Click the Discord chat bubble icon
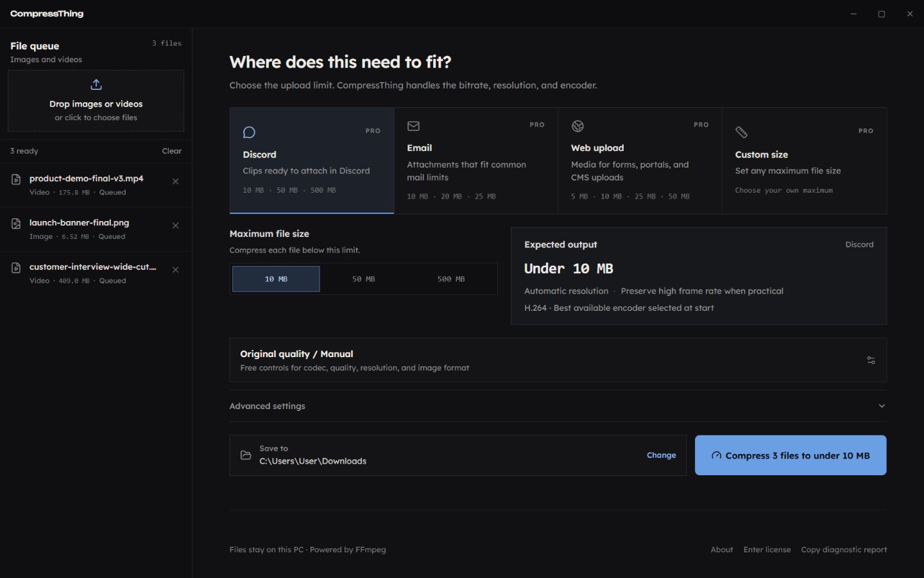Image resolution: width=924 pixels, height=578 pixels. click(x=249, y=132)
